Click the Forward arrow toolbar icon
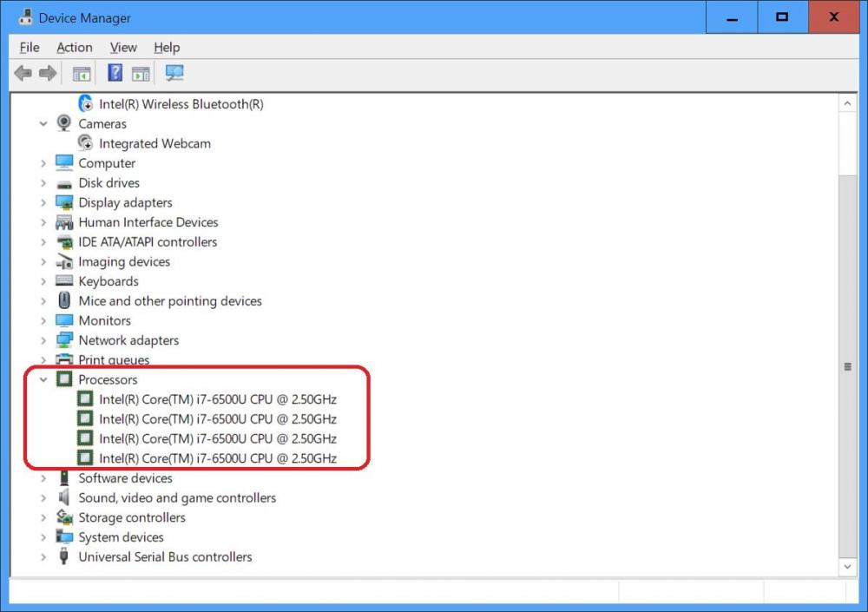 click(x=48, y=73)
